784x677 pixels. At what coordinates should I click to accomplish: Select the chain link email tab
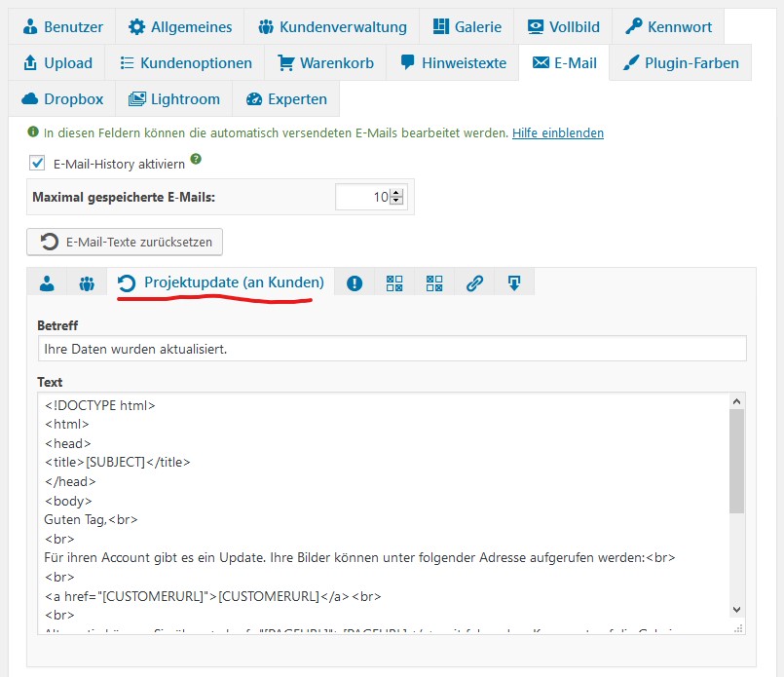coord(474,283)
